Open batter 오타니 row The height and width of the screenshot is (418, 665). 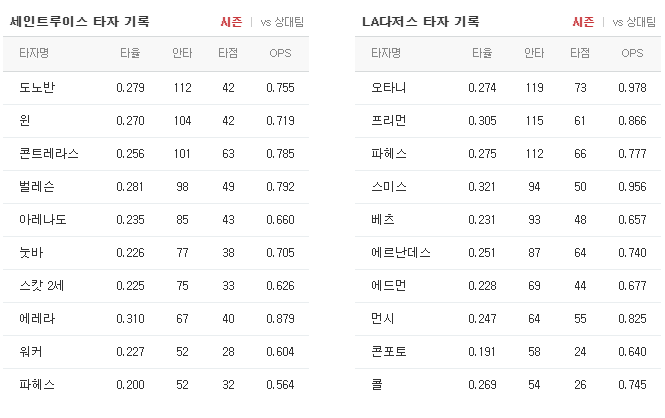[508, 88]
